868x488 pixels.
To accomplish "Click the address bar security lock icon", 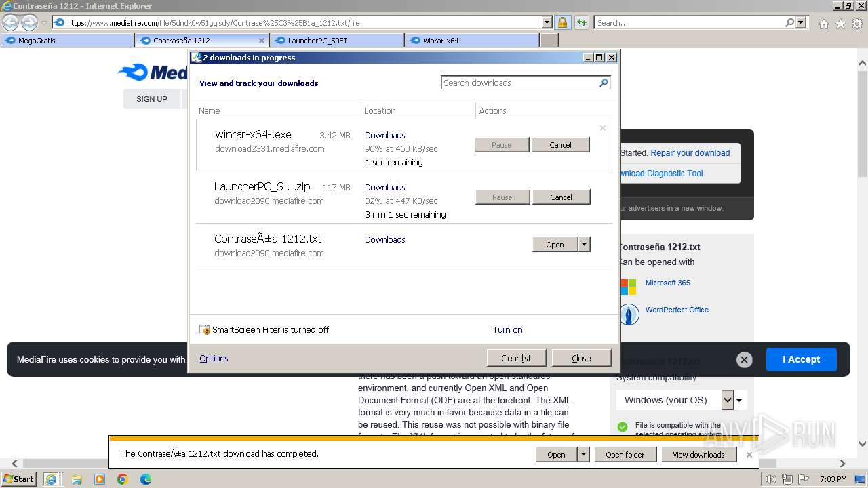I will pos(562,22).
